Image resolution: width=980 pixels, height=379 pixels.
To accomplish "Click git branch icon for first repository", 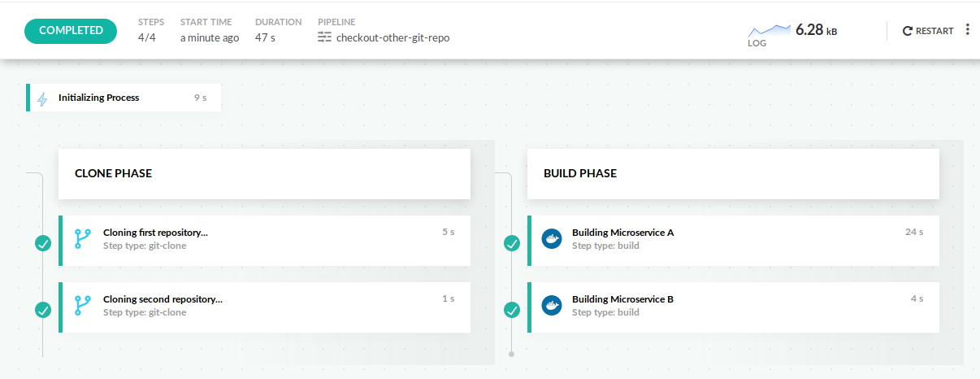I will click(x=82, y=238).
